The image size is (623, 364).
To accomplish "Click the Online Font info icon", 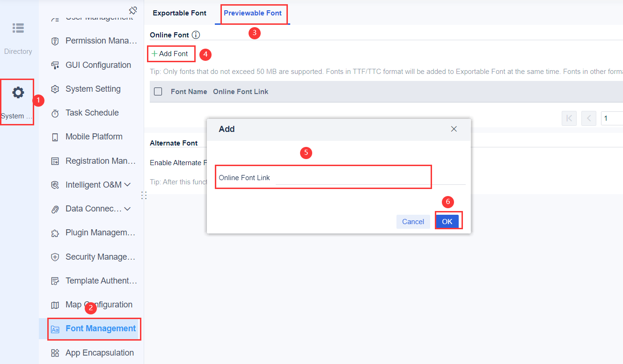I will coord(196,35).
